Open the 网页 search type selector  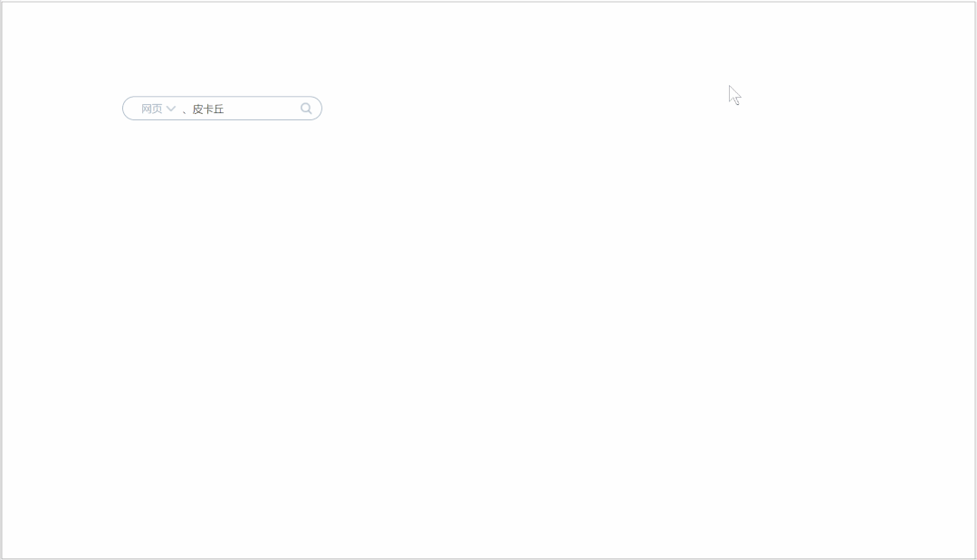(x=158, y=109)
